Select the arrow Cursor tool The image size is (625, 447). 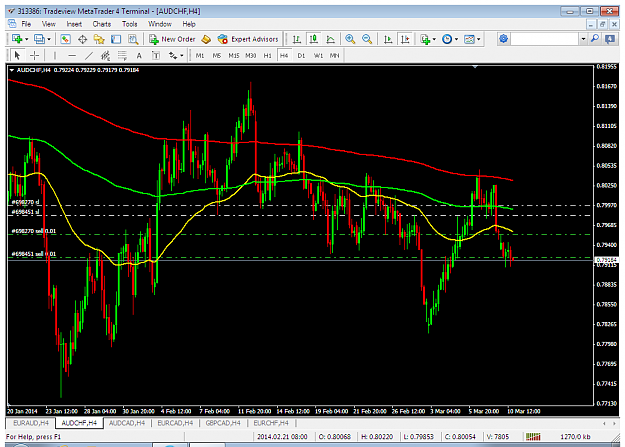coord(17,55)
